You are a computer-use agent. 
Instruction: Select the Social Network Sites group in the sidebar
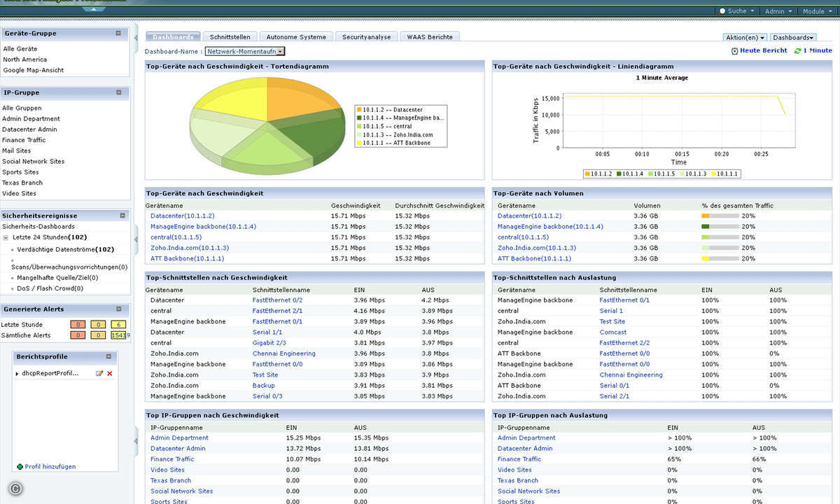[x=34, y=162]
